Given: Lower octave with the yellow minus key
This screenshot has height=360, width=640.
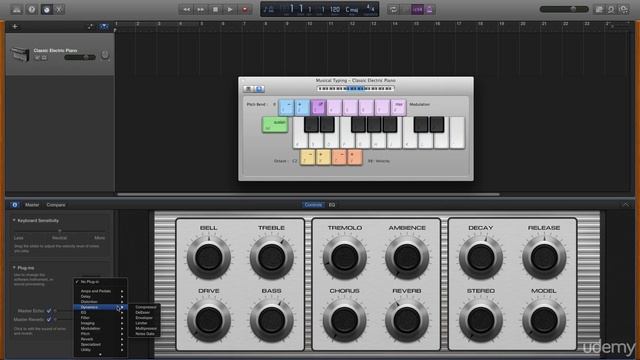Looking at the screenshot, I should (x=308, y=157).
